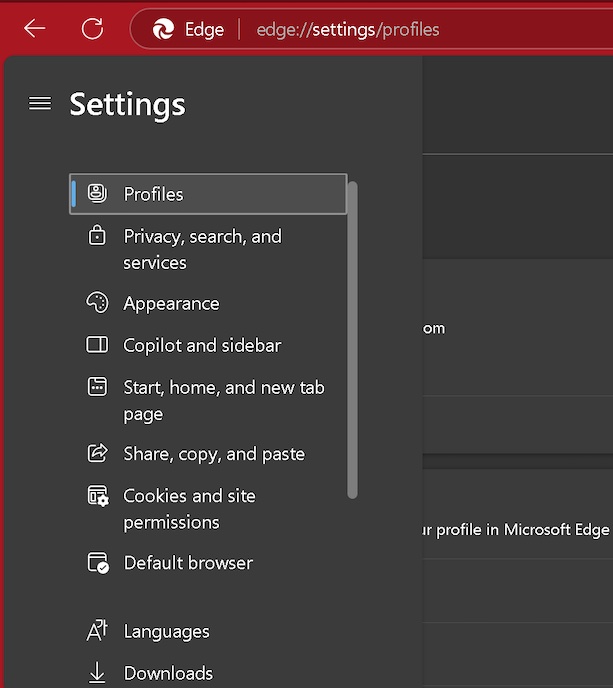Click the Edge logo in address bar
This screenshot has height=688, width=613.
click(163, 30)
